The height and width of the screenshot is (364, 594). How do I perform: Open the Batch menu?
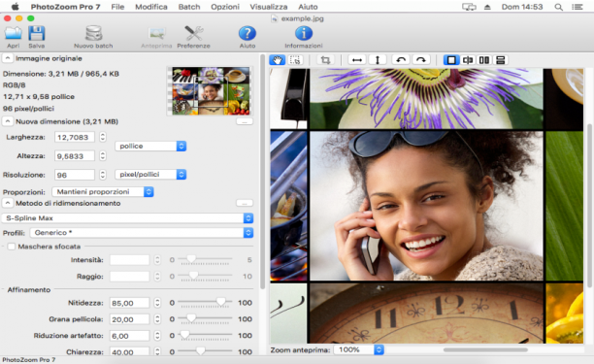[x=189, y=7]
